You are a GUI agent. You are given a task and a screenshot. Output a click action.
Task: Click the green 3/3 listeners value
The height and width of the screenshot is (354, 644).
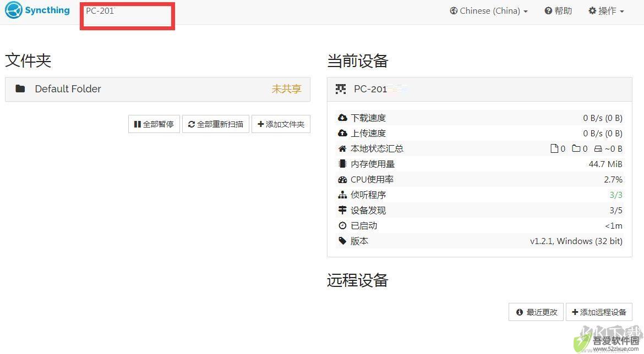tap(616, 195)
